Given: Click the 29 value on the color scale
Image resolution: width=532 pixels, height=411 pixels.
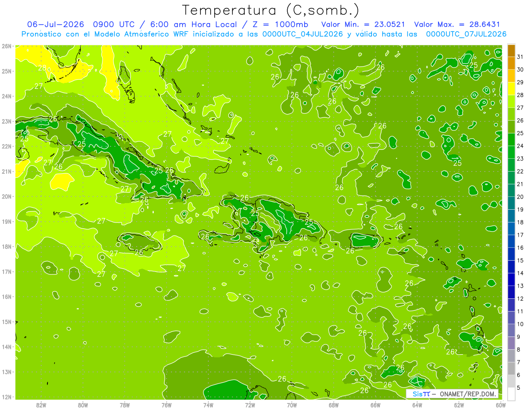Looking at the screenshot, I should pos(520,82).
